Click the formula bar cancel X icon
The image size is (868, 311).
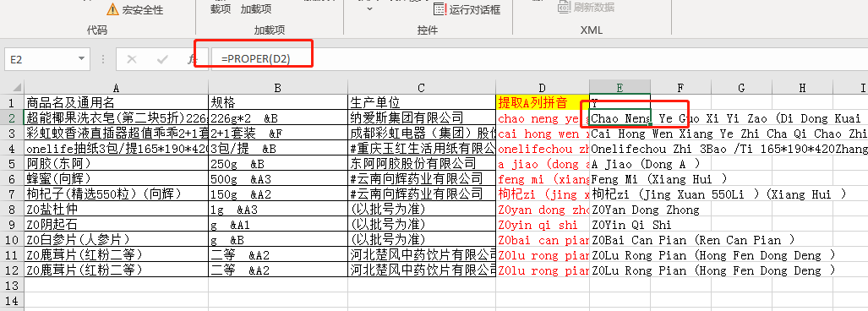tap(132, 59)
